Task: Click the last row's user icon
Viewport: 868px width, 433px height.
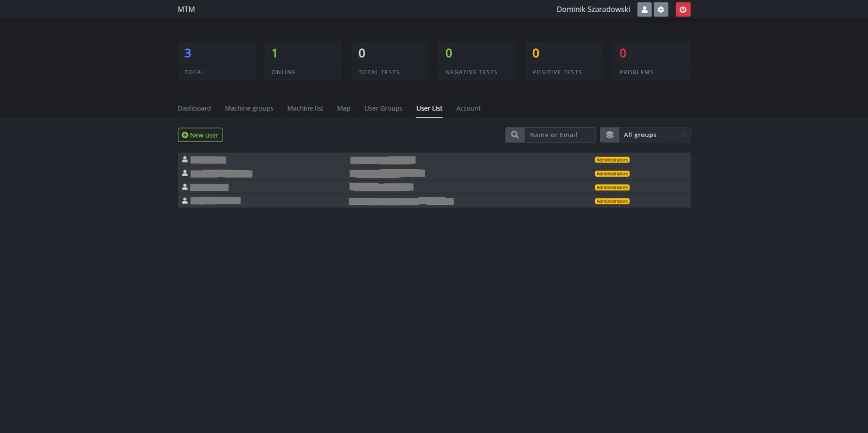Action: [185, 201]
